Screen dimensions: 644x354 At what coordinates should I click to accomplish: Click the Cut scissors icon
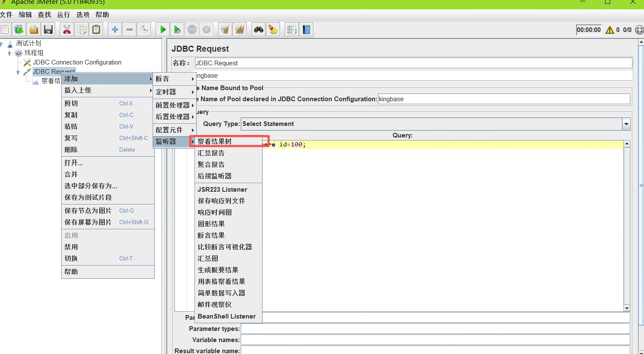click(67, 29)
